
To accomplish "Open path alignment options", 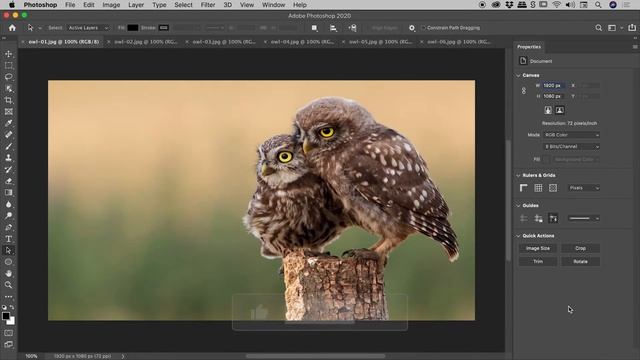I will (x=333, y=28).
